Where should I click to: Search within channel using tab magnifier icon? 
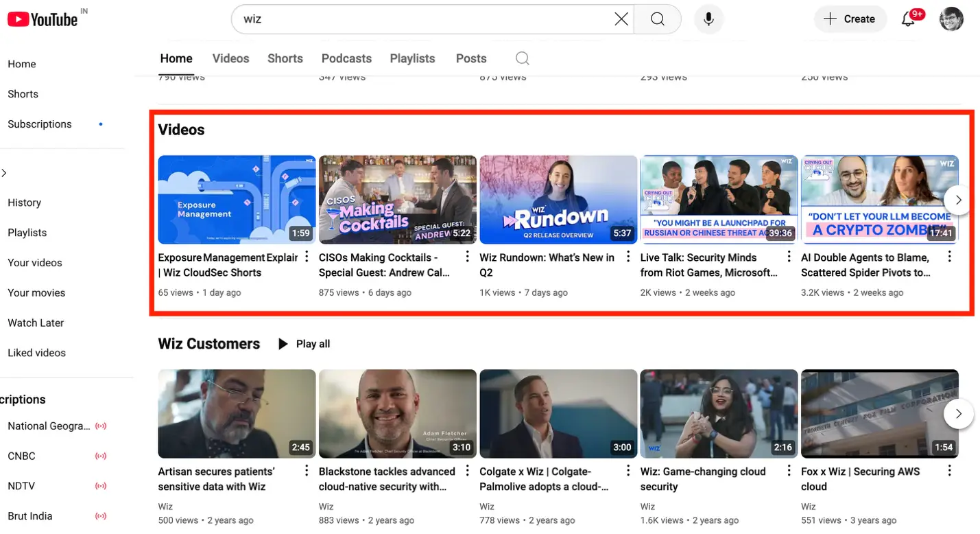[x=523, y=58]
